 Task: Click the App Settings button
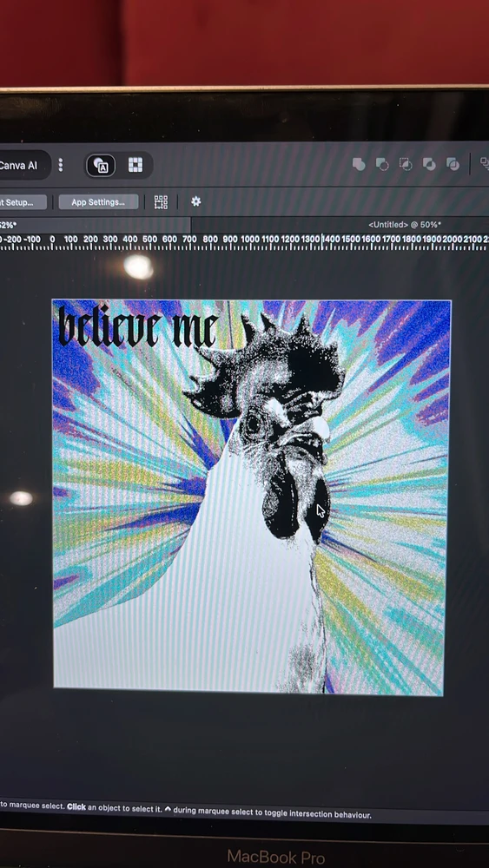[98, 202]
